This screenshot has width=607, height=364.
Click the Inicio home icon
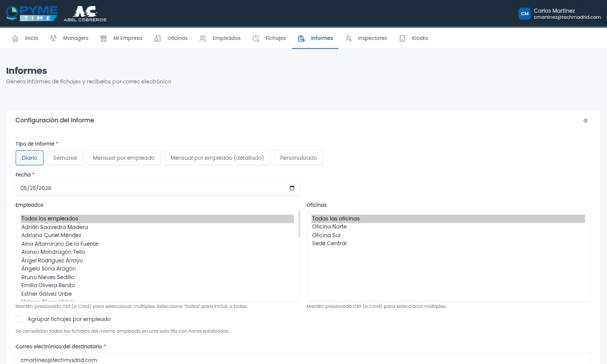click(x=15, y=38)
